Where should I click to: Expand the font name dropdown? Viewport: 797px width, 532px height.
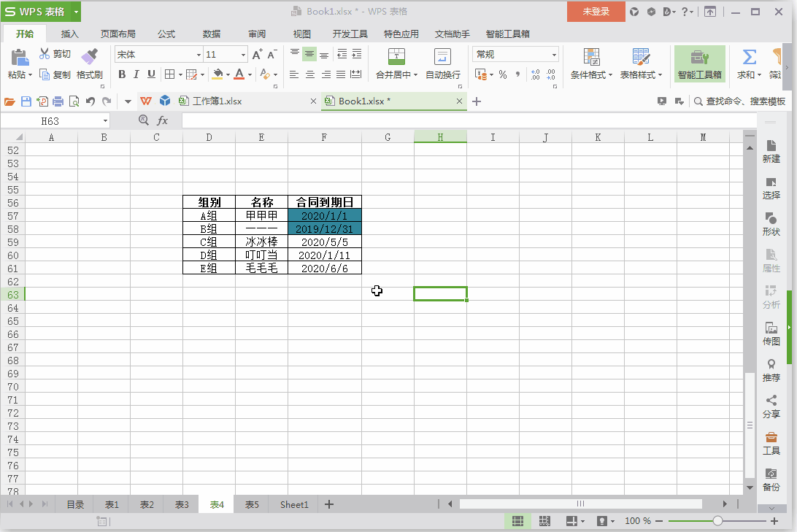[x=199, y=55]
